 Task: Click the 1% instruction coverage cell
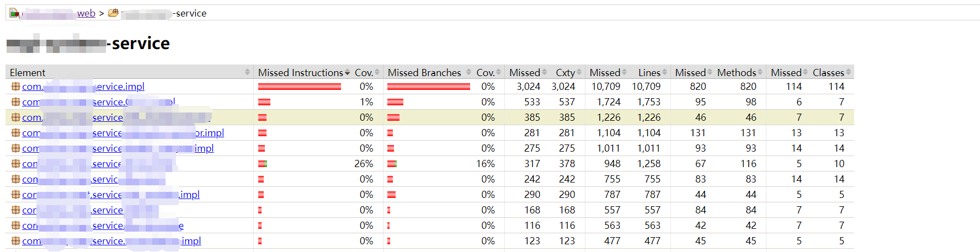pos(366,102)
